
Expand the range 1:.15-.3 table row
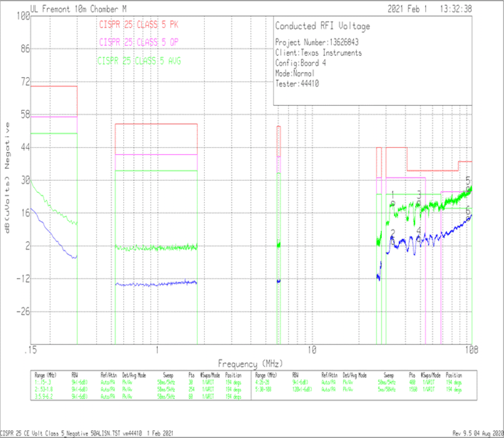click(x=42, y=382)
